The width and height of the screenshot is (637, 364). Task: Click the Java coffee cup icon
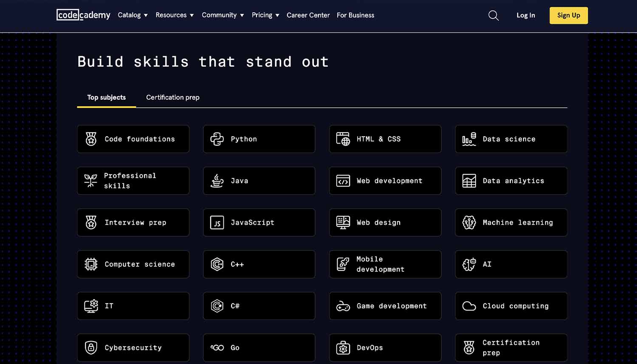point(217,181)
